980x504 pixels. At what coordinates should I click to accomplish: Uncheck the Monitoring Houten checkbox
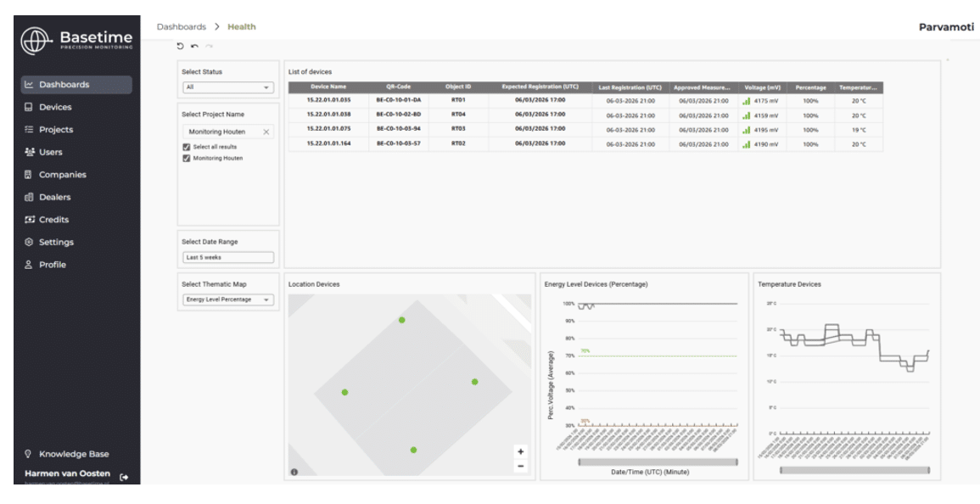187,158
